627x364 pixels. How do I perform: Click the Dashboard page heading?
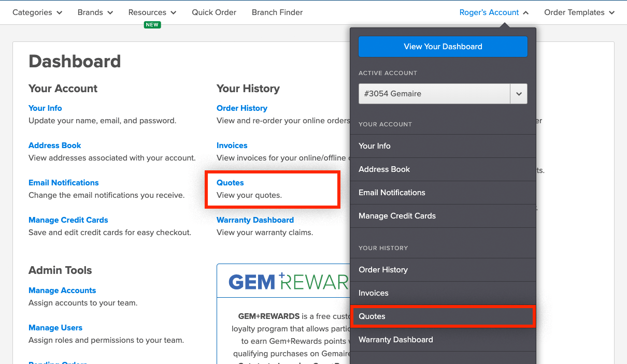point(75,62)
